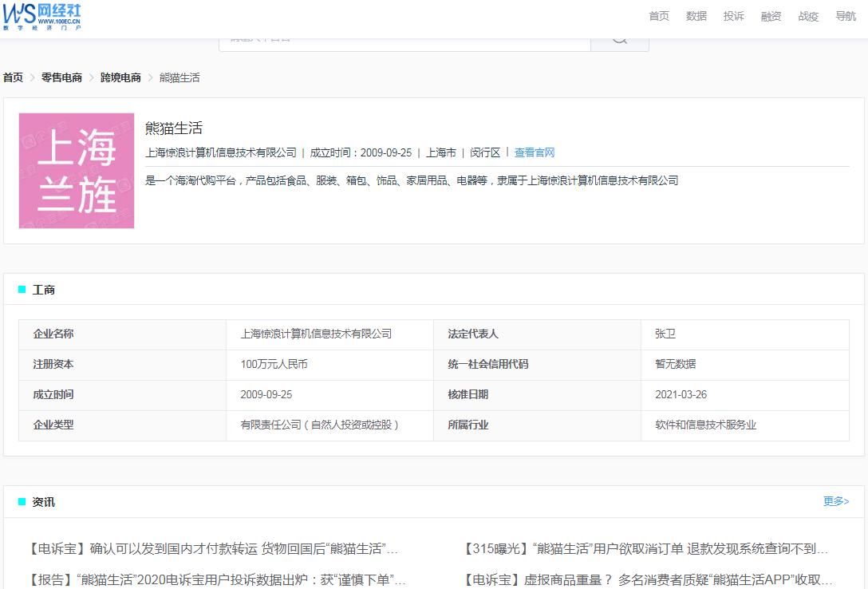Open the pink 熊猫生活 company logo image
This screenshot has height=589, width=868.
[x=76, y=170]
